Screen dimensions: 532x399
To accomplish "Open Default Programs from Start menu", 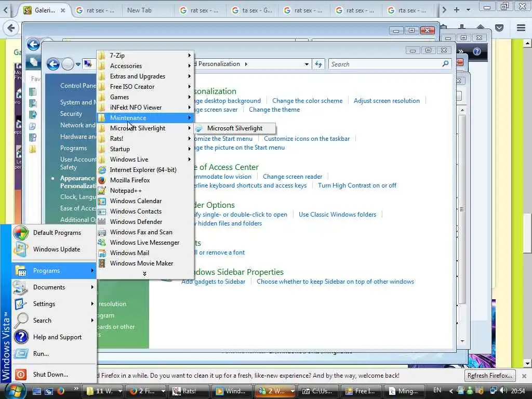I will 54,233.
